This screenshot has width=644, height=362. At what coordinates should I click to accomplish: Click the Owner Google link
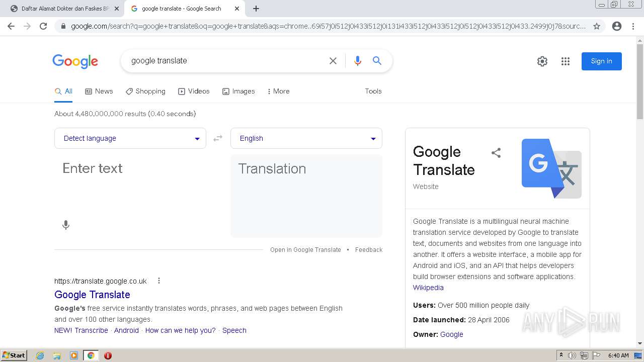pyautogui.click(x=452, y=334)
